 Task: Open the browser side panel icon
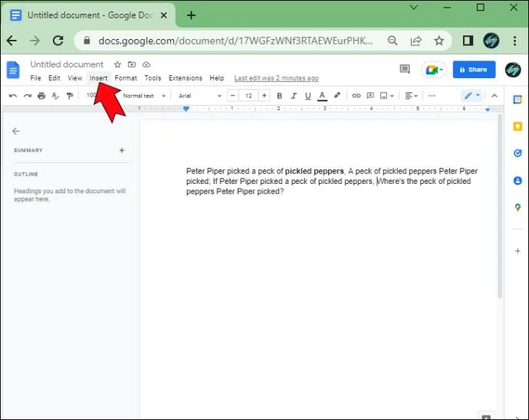click(x=468, y=41)
